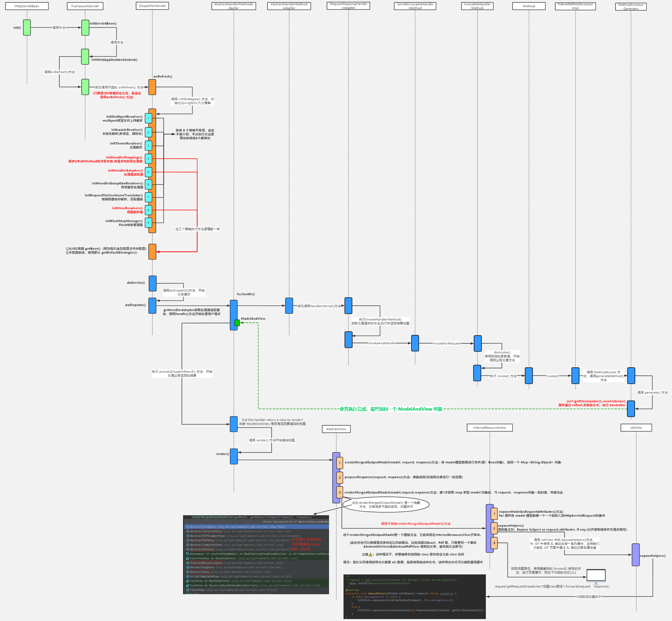Select the InvocableHandlerMethod header box

[477, 6]
